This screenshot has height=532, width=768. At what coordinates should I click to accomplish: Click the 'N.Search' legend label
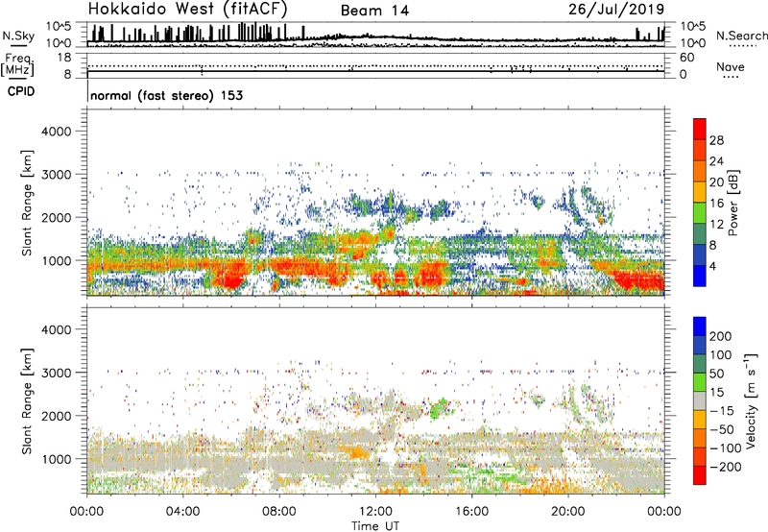click(x=742, y=36)
